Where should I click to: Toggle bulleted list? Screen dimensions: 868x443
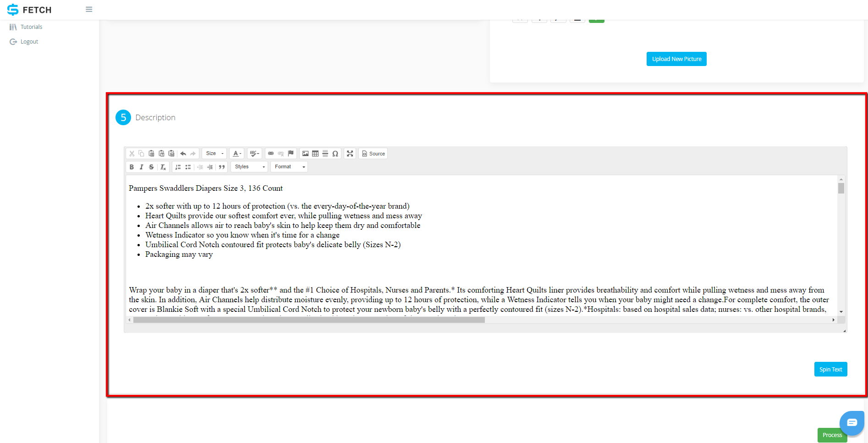point(188,167)
